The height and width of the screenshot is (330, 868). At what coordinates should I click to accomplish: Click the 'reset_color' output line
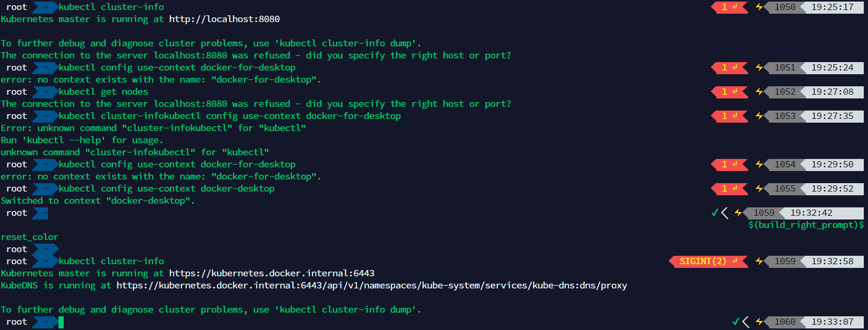pyautogui.click(x=29, y=237)
